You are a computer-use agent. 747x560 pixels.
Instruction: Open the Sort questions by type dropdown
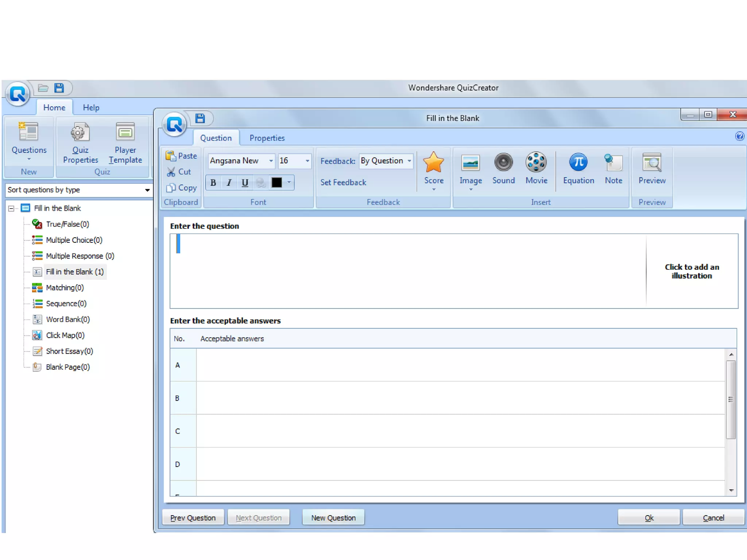[x=147, y=190]
